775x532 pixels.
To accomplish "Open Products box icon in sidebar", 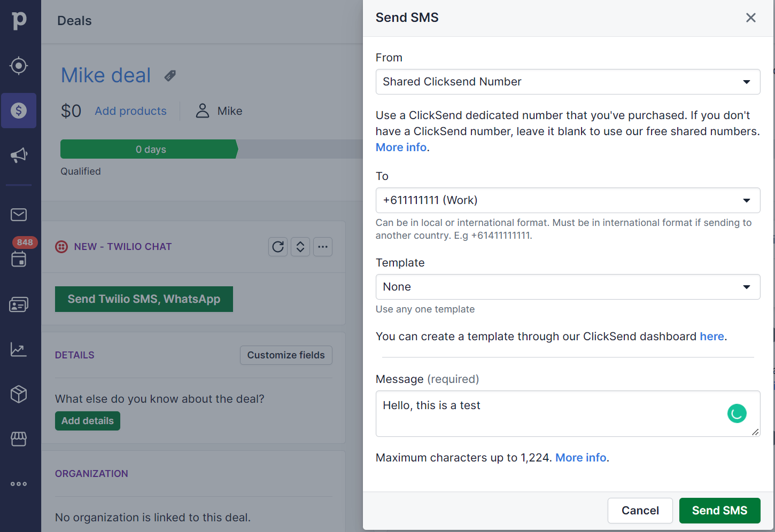I will click(19, 394).
